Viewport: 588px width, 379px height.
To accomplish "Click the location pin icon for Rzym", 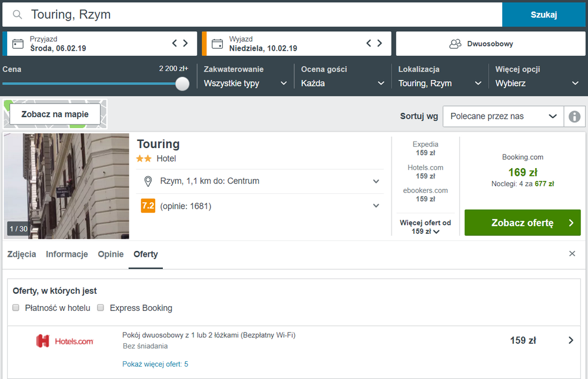I will (148, 182).
